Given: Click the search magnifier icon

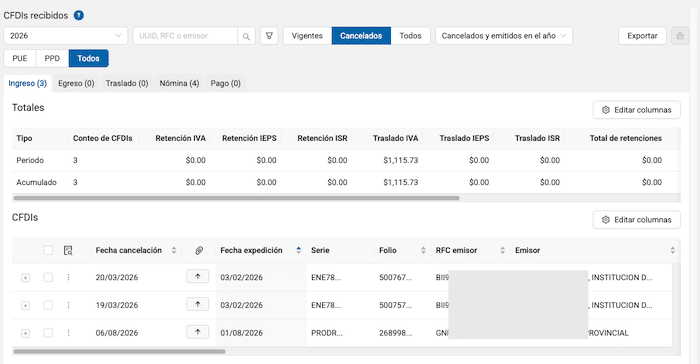Looking at the screenshot, I should [x=246, y=36].
